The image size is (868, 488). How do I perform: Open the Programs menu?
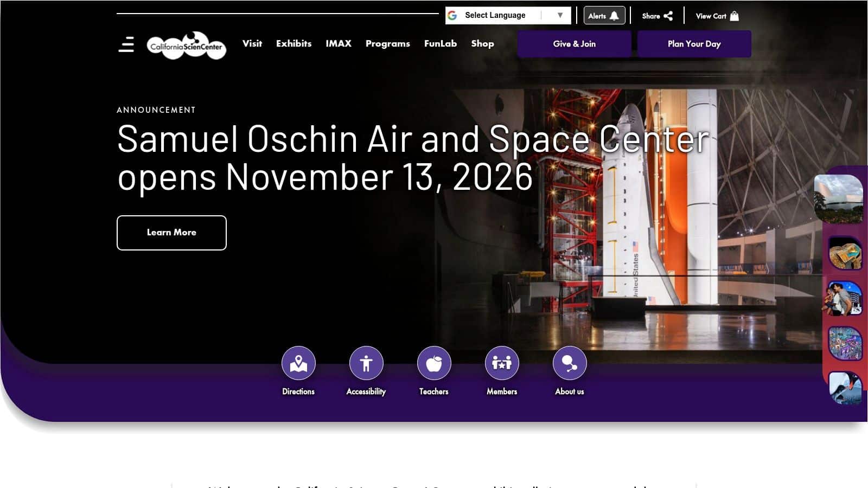pos(388,44)
